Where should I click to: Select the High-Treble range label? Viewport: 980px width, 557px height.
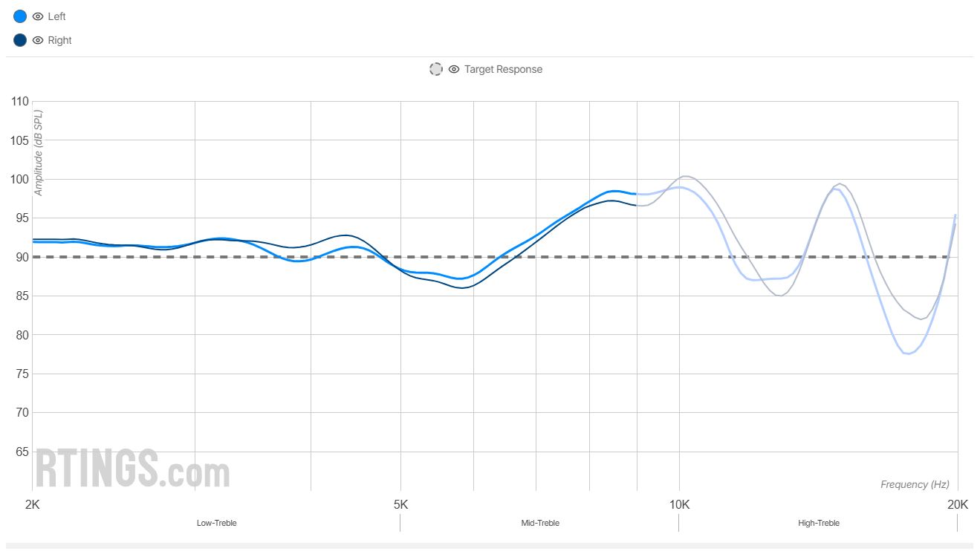(818, 523)
